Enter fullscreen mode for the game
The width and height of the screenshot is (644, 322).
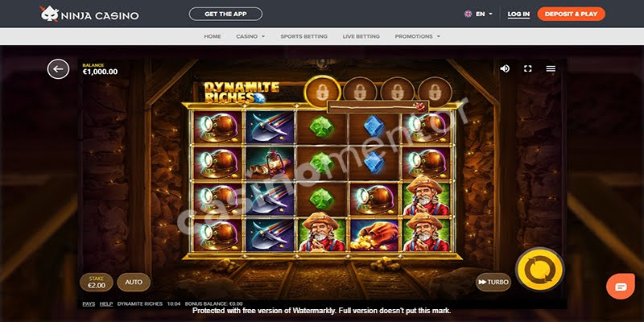528,68
